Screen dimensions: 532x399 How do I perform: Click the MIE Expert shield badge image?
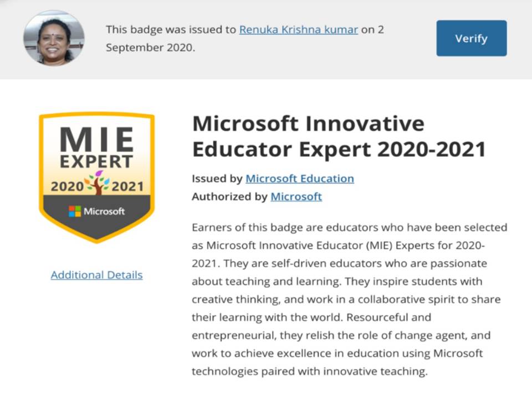[x=96, y=177]
